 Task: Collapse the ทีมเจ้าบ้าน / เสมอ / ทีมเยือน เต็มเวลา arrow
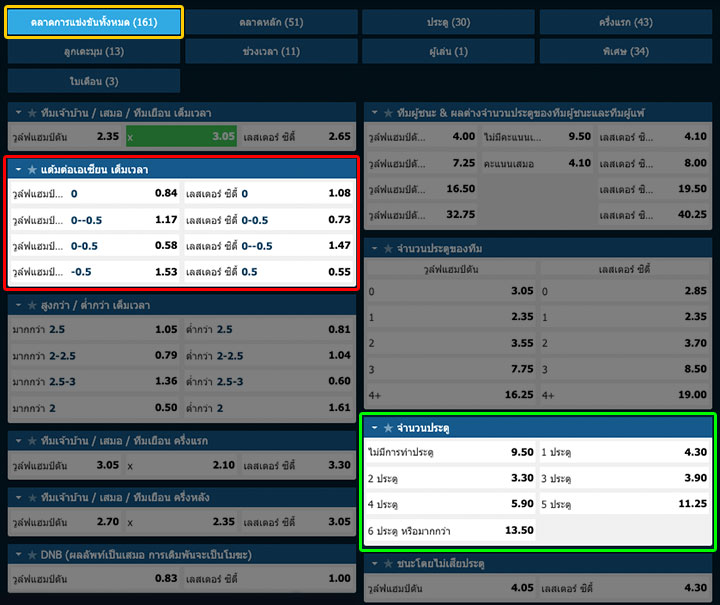pyautogui.click(x=18, y=113)
